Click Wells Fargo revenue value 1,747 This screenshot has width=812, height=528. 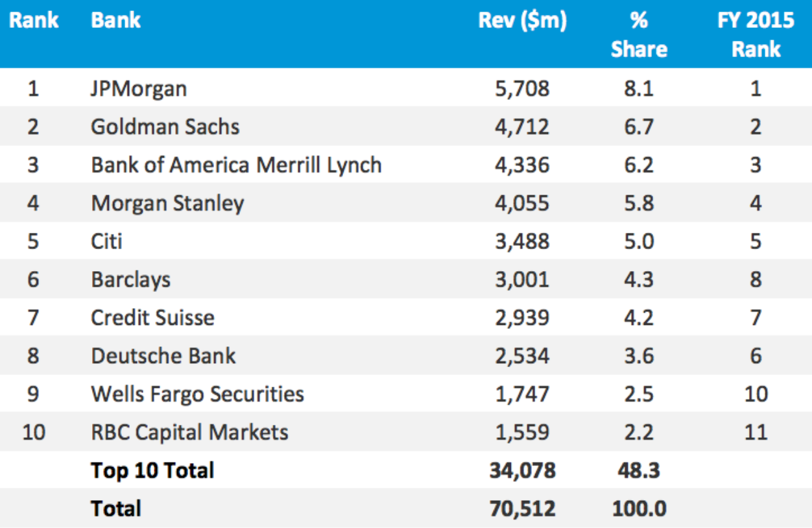(522, 394)
